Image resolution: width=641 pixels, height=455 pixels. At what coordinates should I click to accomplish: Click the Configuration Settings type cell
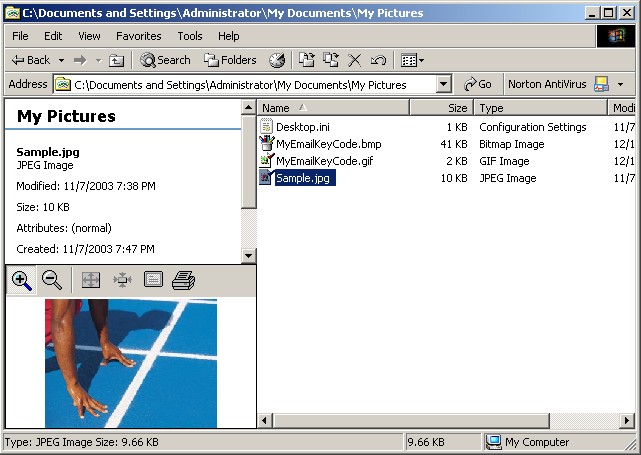click(x=533, y=127)
